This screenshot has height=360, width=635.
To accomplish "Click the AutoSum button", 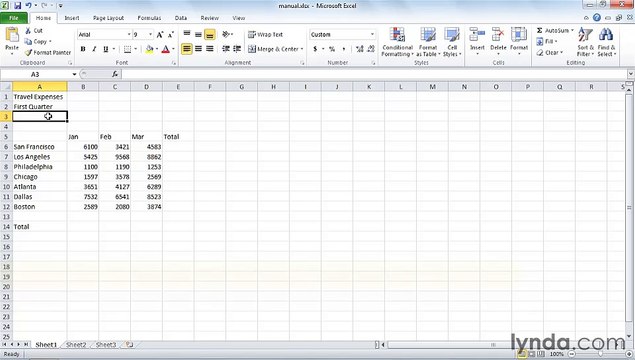I will [x=552, y=30].
